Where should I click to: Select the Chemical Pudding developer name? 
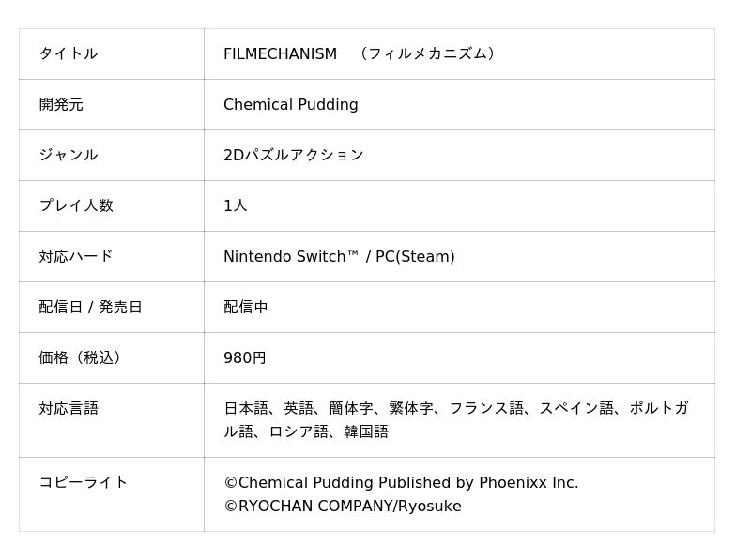291,104
